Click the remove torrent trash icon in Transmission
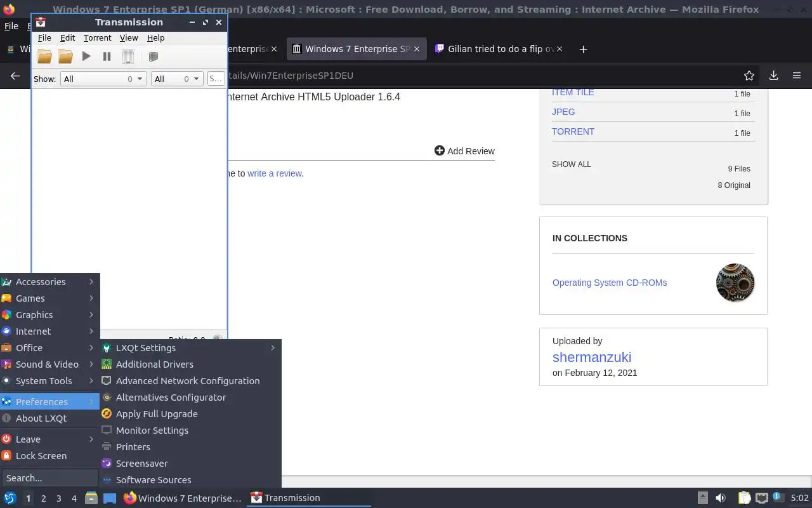This screenshot has height=508, width=812. (x=128, y=57)
